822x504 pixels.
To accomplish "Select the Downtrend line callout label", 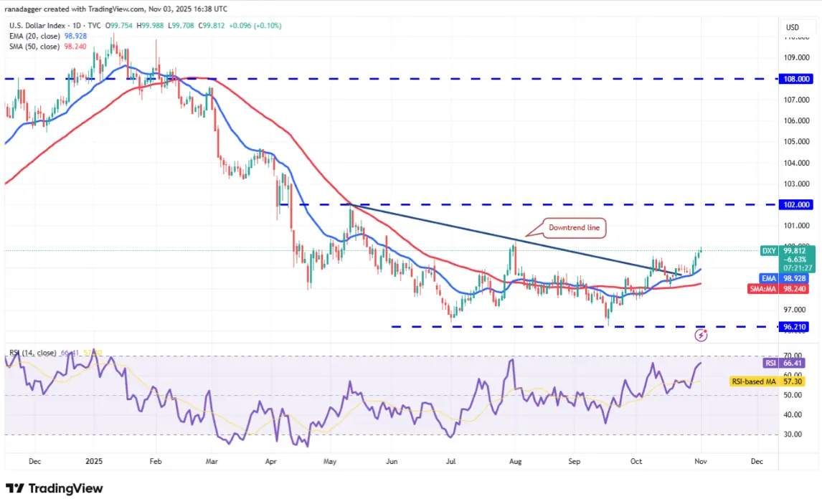I will coord(574,228).
